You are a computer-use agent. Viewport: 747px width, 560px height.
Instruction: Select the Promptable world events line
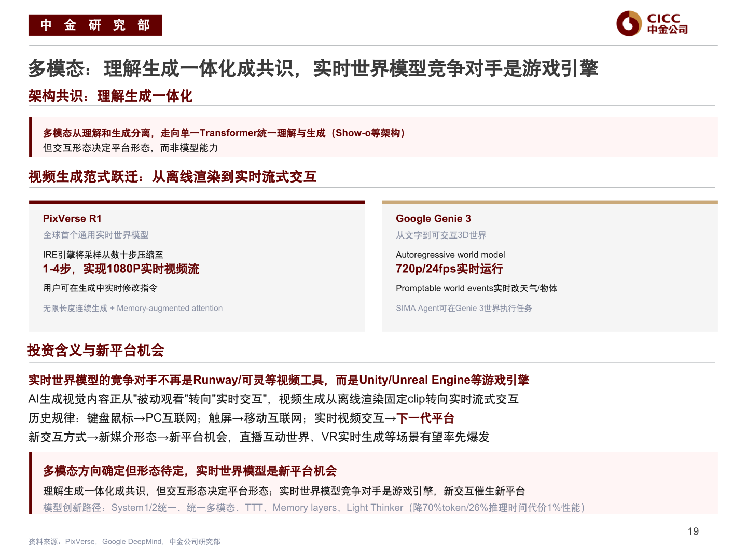point(477,288)
